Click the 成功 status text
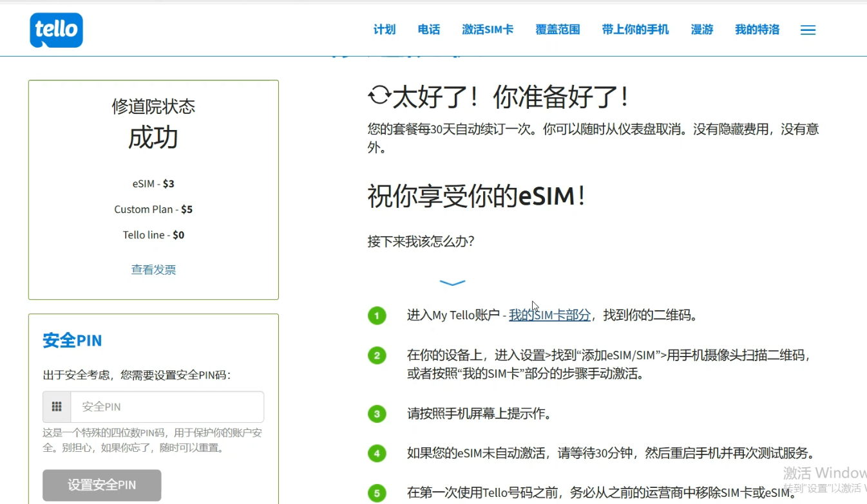 153,138
